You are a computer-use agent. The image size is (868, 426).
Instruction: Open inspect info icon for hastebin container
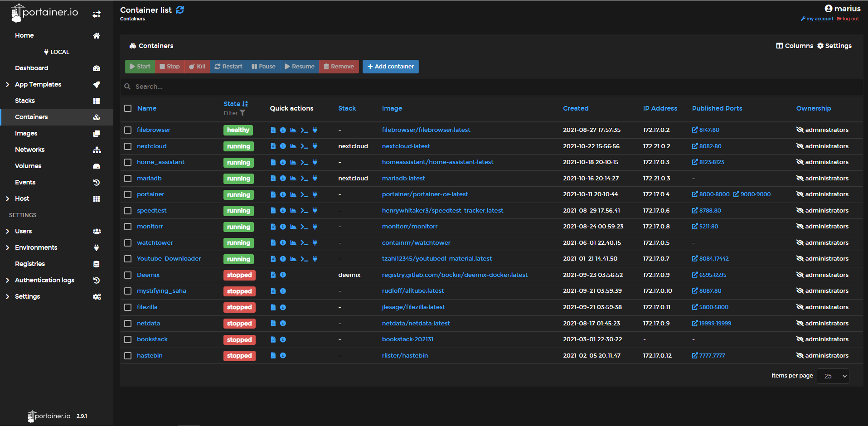click(283, 356)
